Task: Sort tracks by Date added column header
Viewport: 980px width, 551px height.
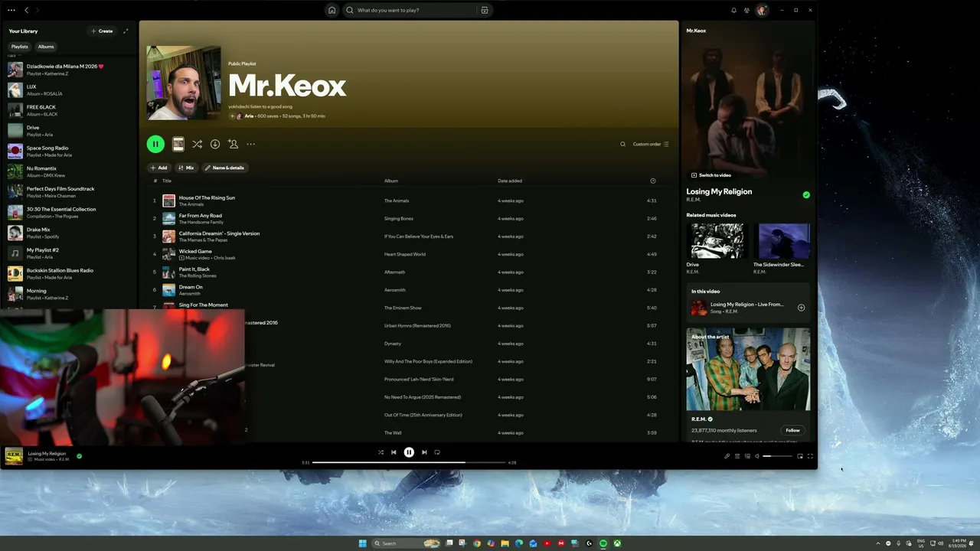Action: click(x=510, y=181)
